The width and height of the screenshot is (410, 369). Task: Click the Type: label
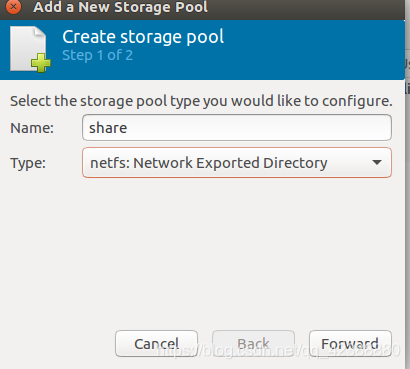coord(28,163)
